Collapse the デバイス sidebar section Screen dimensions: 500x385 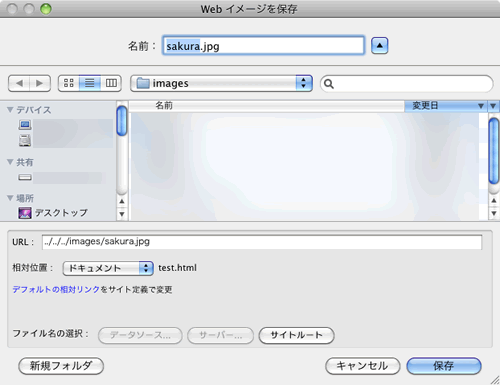10,109
